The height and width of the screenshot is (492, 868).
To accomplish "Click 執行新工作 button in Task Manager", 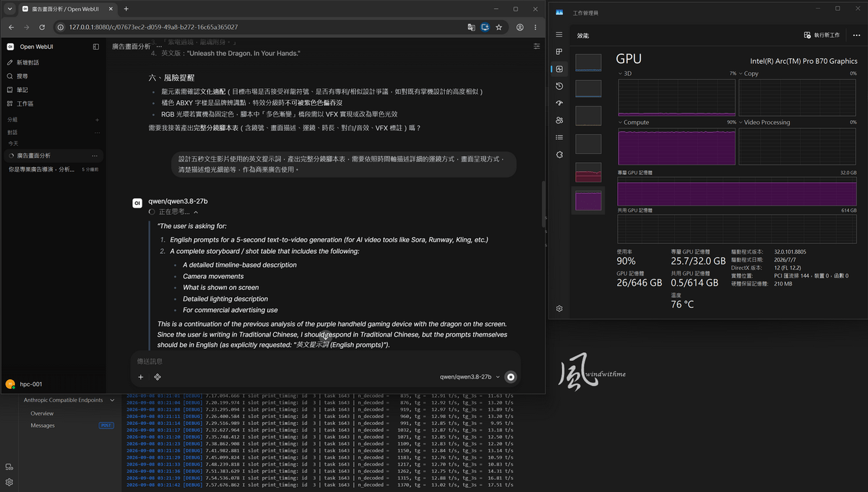I will pos(821,35).
